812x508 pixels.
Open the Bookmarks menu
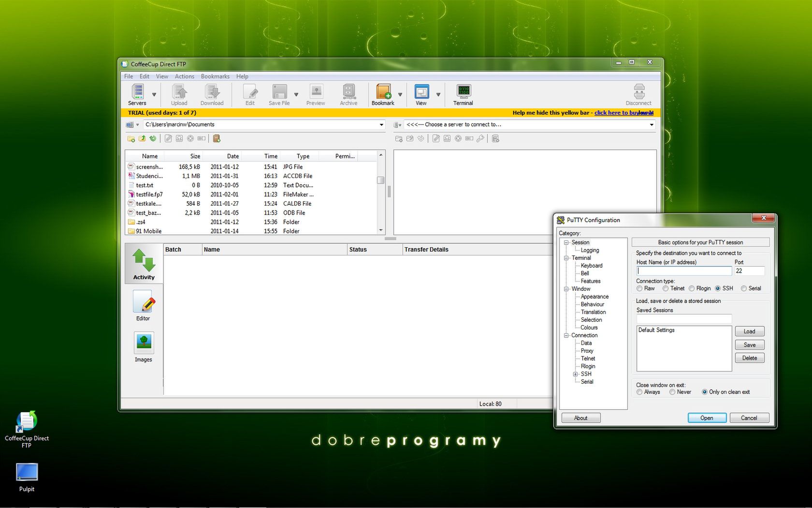(215, 76)
